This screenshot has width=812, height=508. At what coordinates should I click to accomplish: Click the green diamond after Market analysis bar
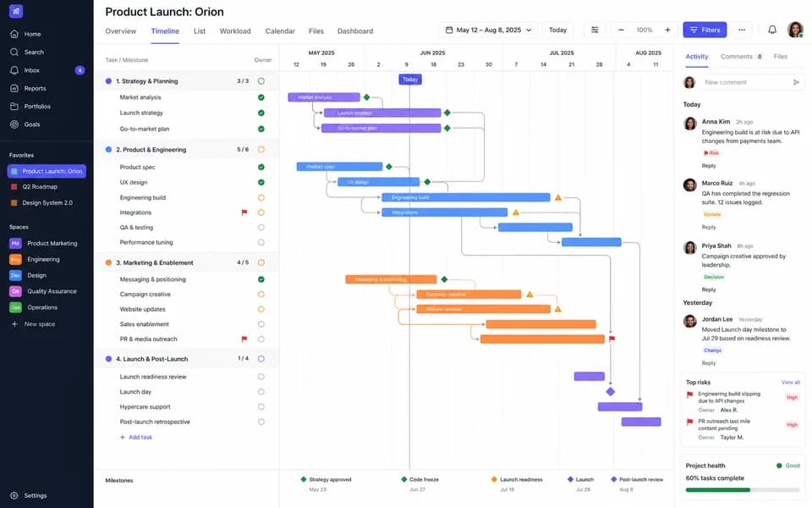tap(366, 97)
